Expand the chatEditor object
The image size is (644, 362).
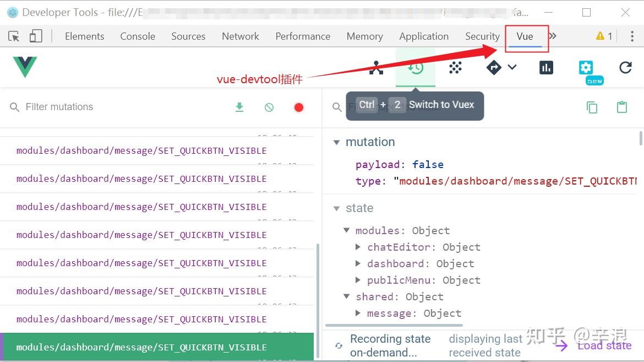[x=358, y=247]
